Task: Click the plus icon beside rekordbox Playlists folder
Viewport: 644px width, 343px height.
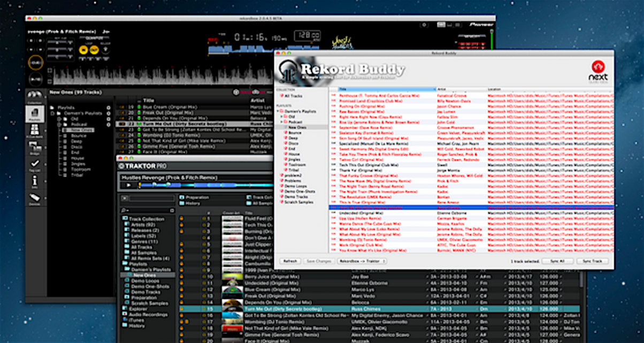Action: coord(109,108)
